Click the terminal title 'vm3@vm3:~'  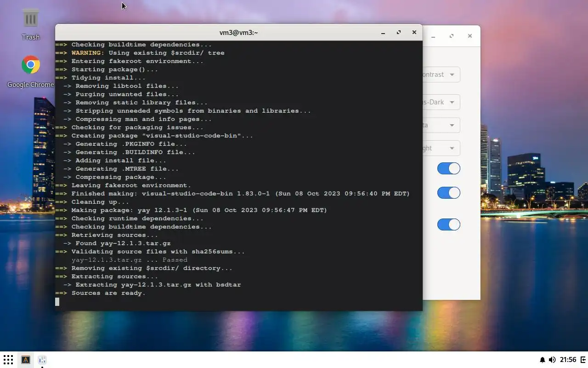238,33
